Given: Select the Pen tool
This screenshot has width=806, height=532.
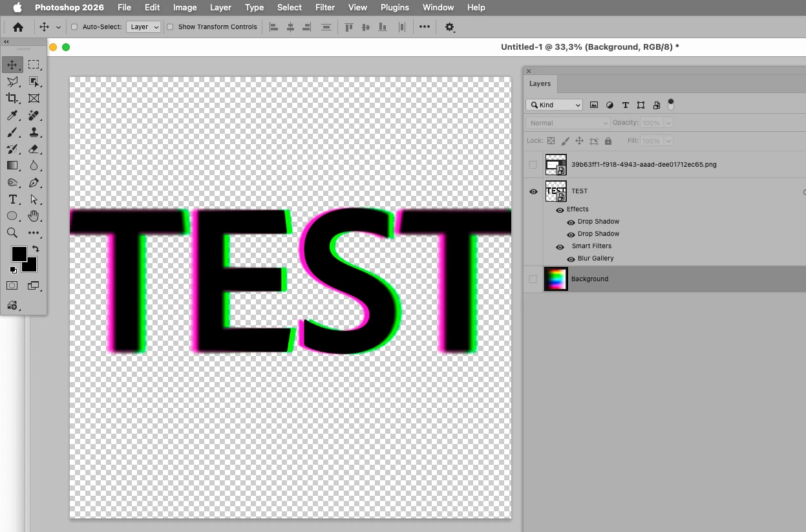Looking at the screenshot, I should (34, 183).
